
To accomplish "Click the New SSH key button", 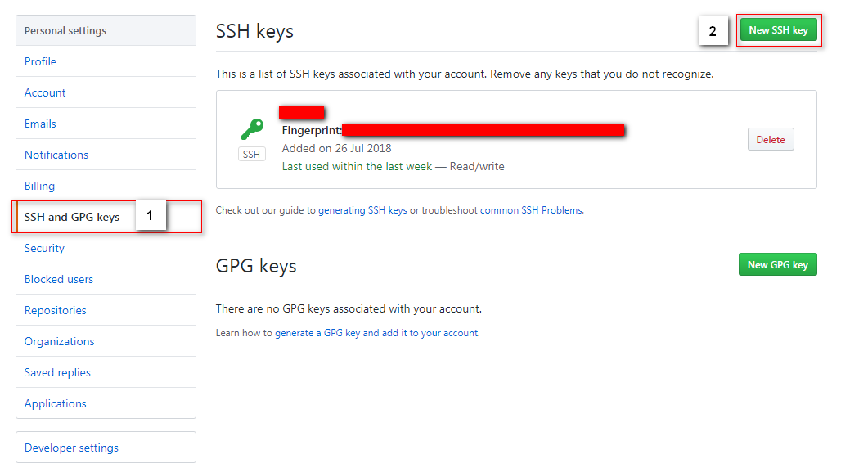I will [778, 30].
